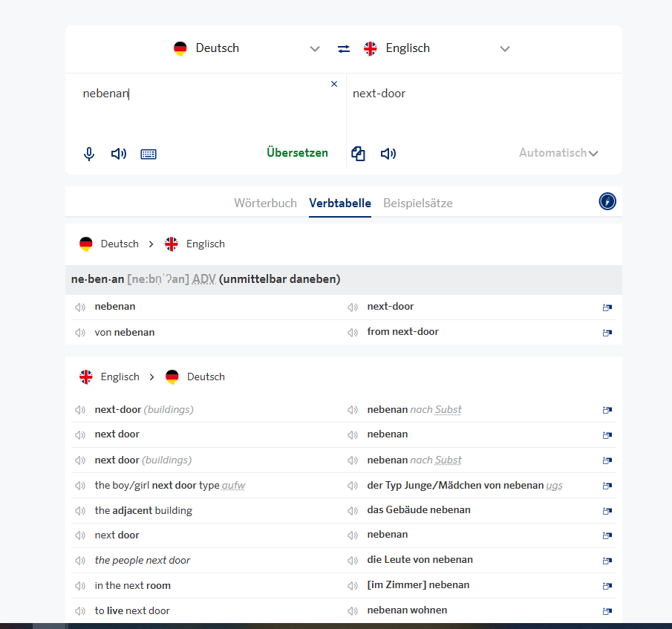Play pronunciation of 'next-door' first entry
672x629 pixels.
353,307
